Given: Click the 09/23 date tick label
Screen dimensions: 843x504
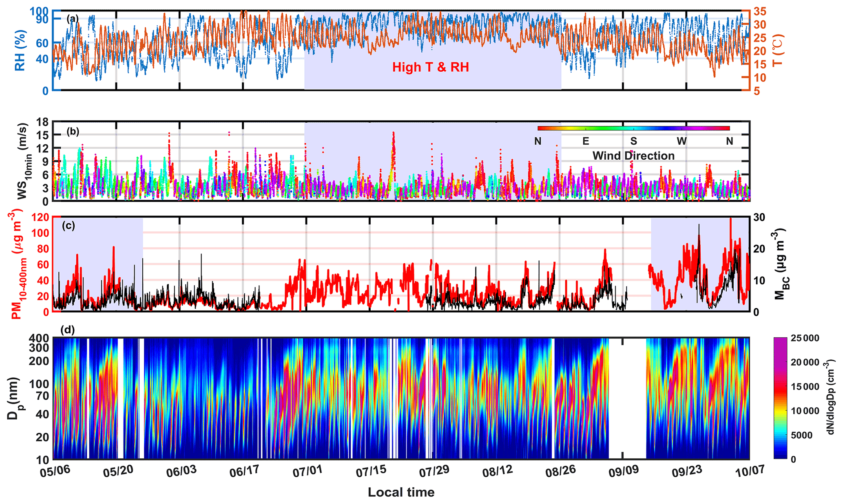Looking at the screenshot, I should pyautogui.click(x=687, y=472).
